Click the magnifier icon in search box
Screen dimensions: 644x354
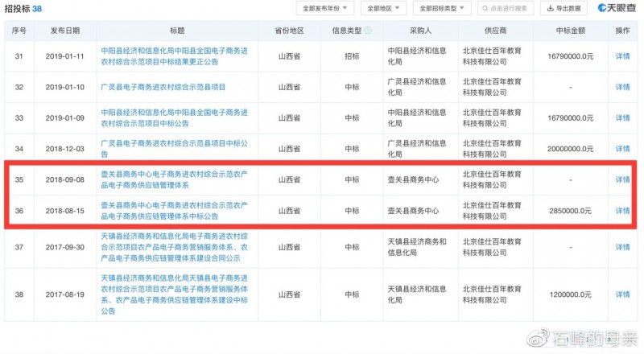tap(485, 8)
